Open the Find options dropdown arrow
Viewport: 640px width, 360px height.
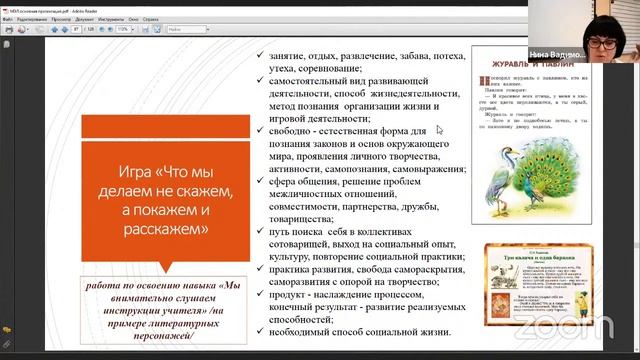[208, 29]
